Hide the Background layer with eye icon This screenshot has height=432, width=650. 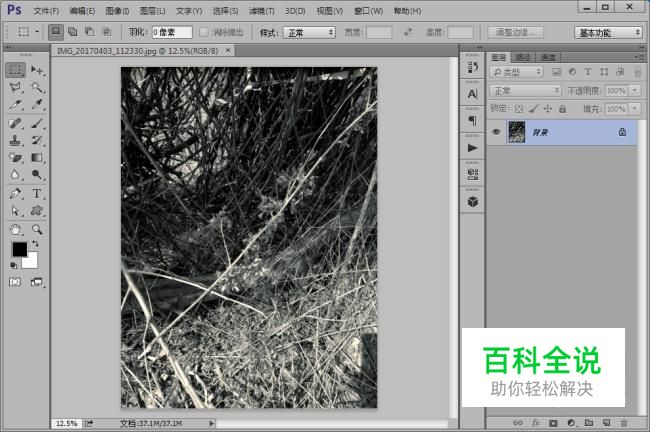496,132
